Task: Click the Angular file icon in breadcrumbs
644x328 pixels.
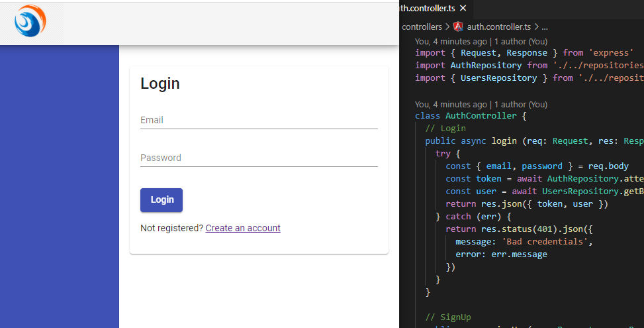Action: tap(458, 27)
